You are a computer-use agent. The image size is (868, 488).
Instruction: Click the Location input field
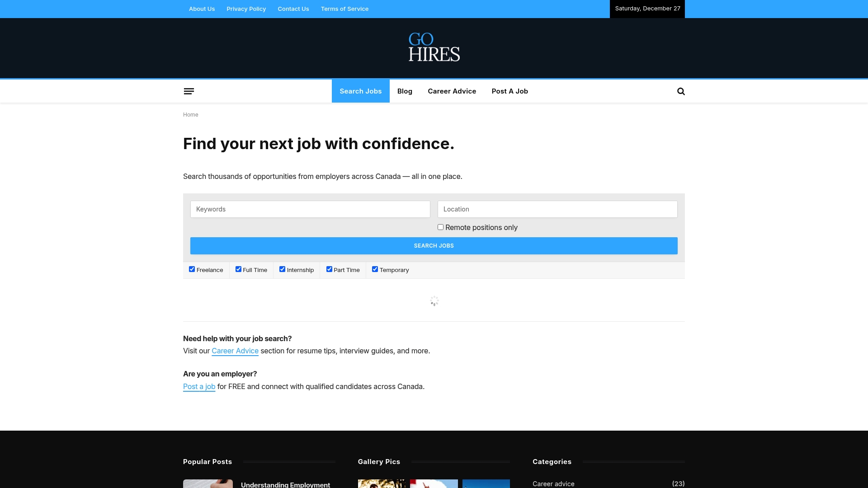click(557, 209)
